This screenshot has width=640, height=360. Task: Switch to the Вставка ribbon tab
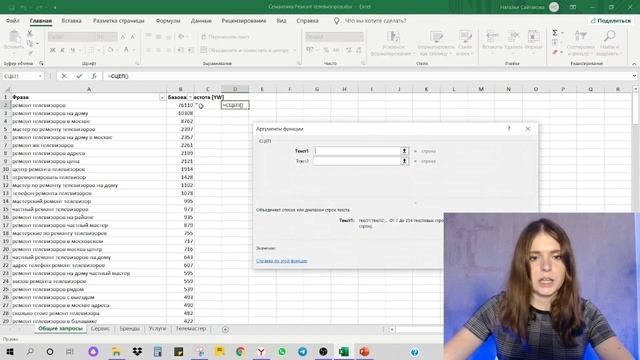[71, 21]
